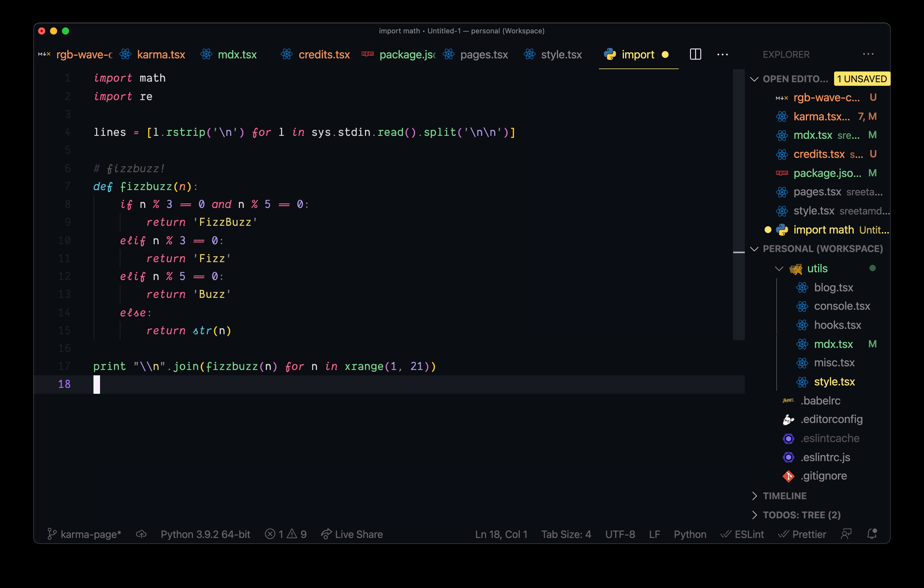Click the git branch icon in status bar
This screenshot has height=588, width=924.
(x=51, y=534)
